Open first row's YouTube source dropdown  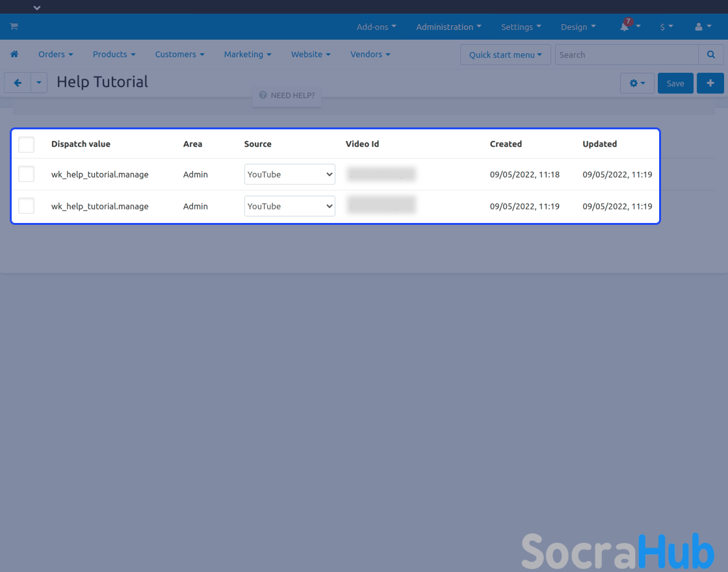pos(289,174)
